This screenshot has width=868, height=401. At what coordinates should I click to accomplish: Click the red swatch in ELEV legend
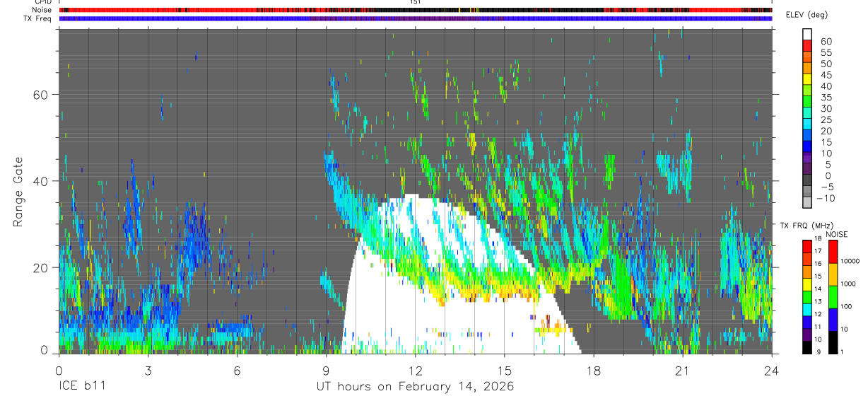pyautogui.click(x=807, y=46)
